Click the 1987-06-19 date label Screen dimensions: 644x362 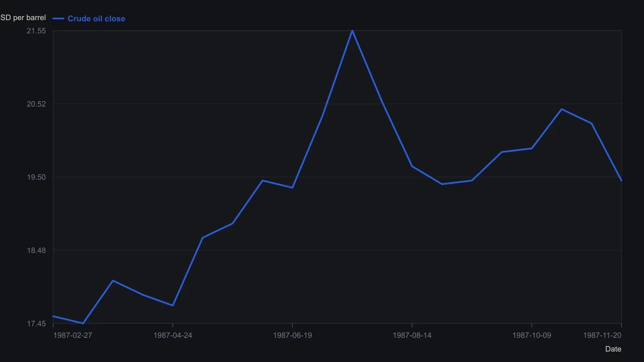click(292, 335)
